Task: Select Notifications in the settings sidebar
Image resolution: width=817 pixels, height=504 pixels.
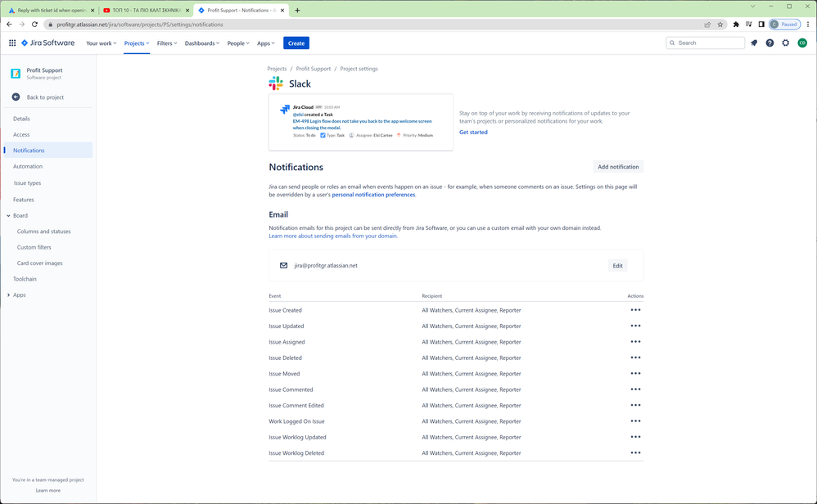Action: click(48, 151)
